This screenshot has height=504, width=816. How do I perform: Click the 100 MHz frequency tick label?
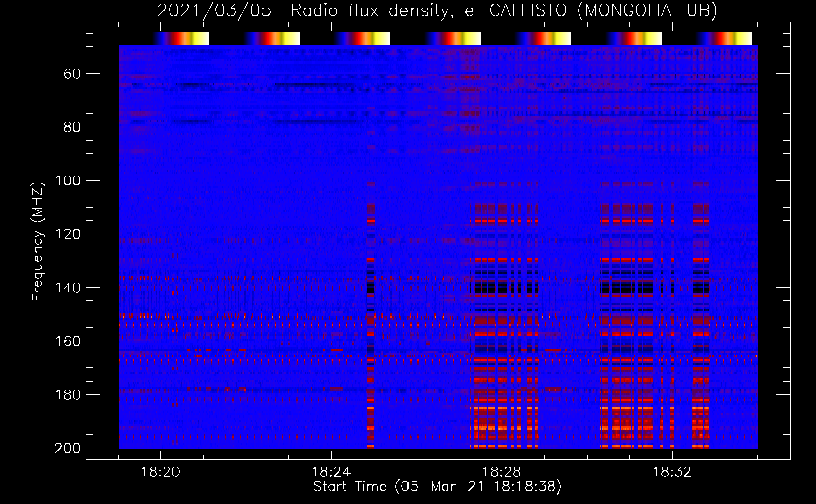[x=68, y=180]
